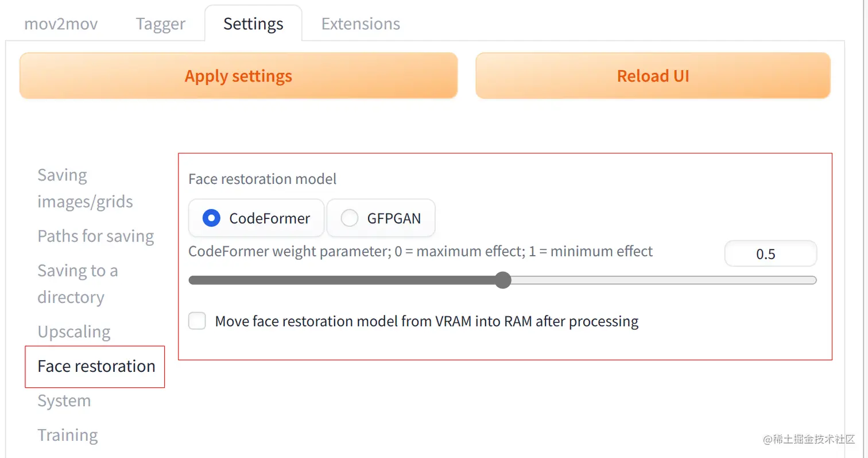Click the CodeFormer weight value field

click(x=770, y=255)
